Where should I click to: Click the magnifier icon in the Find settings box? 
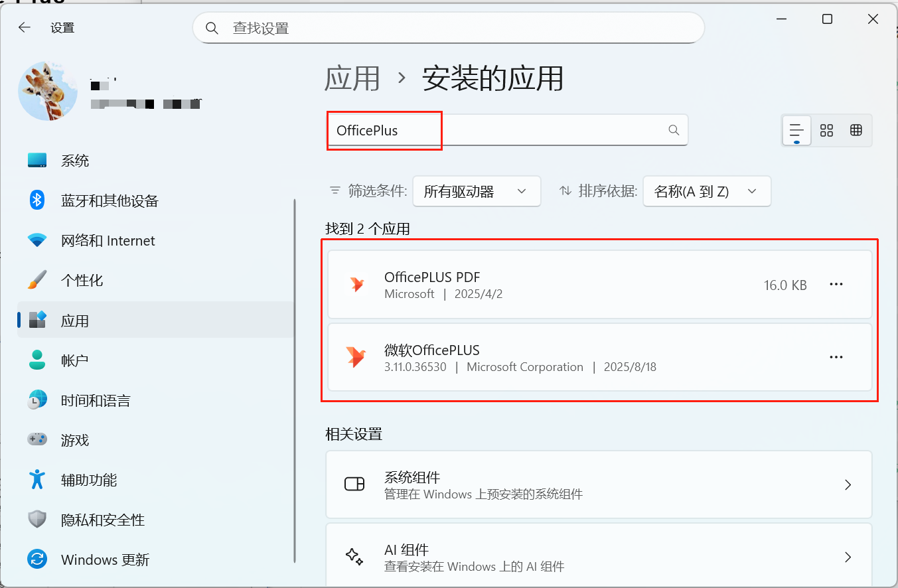212,29
